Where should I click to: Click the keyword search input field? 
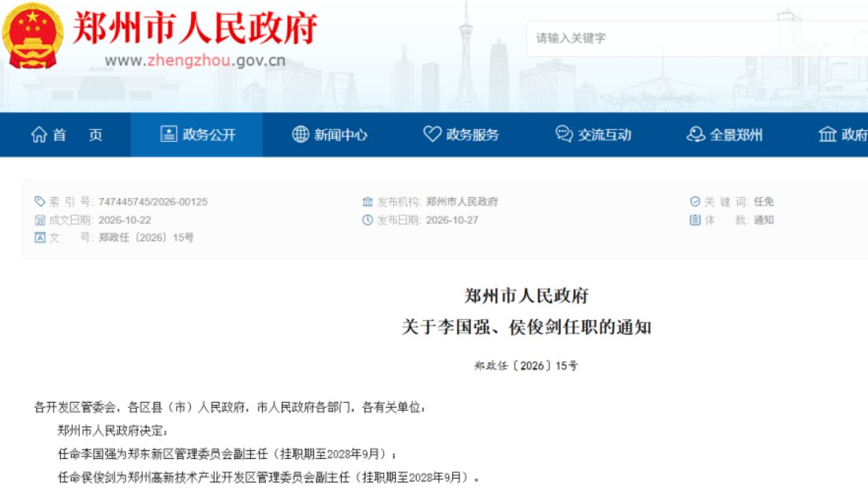coord(697,38)
